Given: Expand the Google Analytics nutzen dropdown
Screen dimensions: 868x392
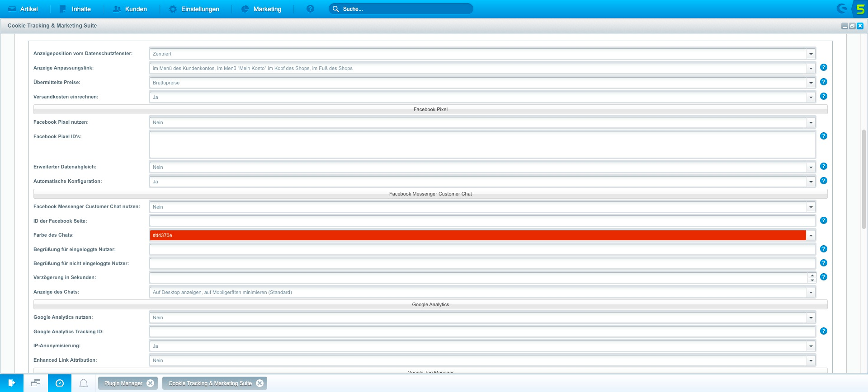Looking at the screenshot, I should click(x=811, y=317).
